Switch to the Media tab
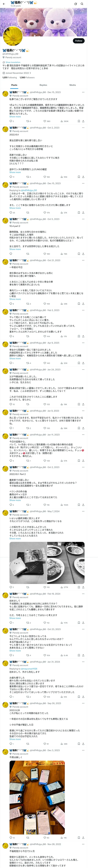The width and height of the screenshot is (98, 868). point(73,85)
